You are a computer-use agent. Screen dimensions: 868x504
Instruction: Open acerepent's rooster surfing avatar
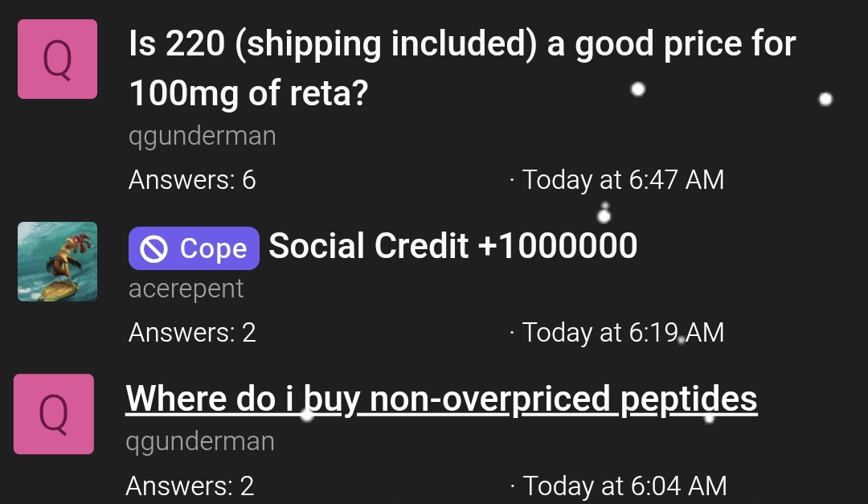pyautogui.click(x=57, y=262)
